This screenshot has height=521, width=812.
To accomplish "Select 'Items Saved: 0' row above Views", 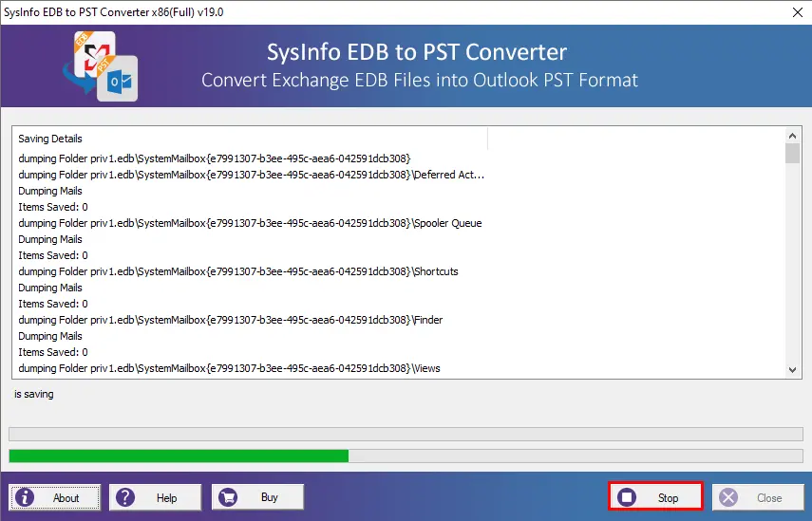I will point(53,352).
